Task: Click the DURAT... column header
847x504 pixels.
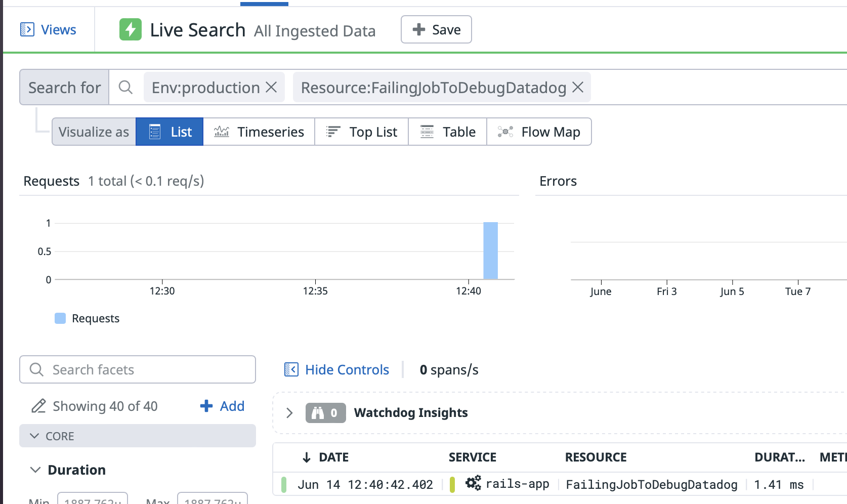Action: coord(779,457)
